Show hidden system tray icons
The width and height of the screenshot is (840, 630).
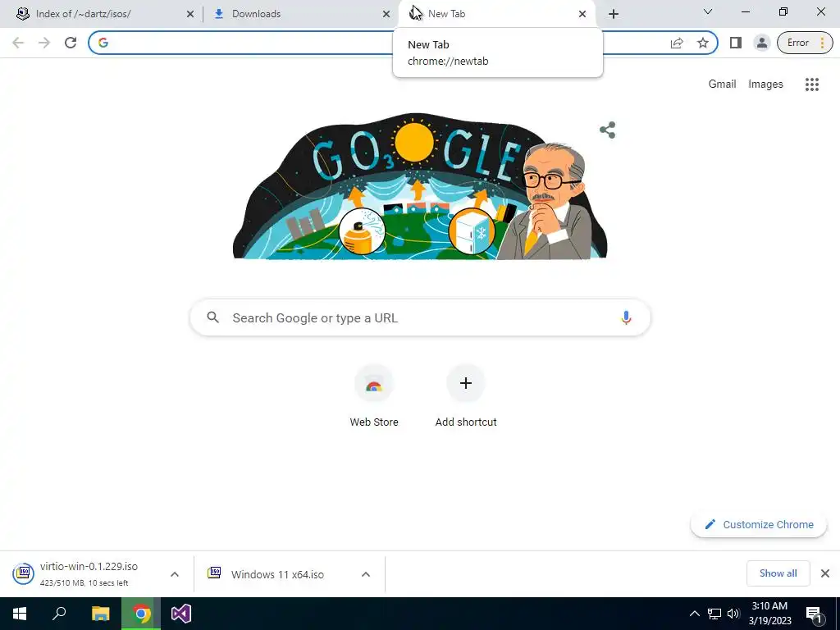tap(694, 614)
